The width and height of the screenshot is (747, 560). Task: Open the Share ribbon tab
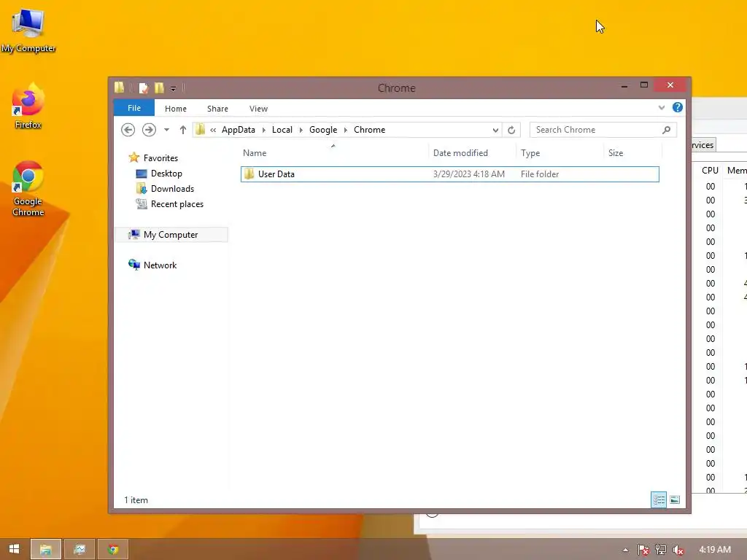(x=217, y=109)
